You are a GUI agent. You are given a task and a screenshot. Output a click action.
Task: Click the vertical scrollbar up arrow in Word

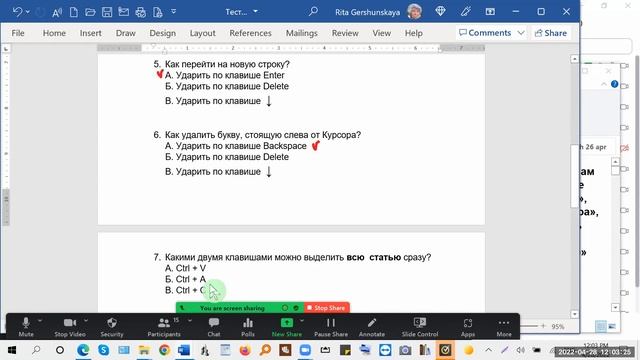(x=574, y=59)
